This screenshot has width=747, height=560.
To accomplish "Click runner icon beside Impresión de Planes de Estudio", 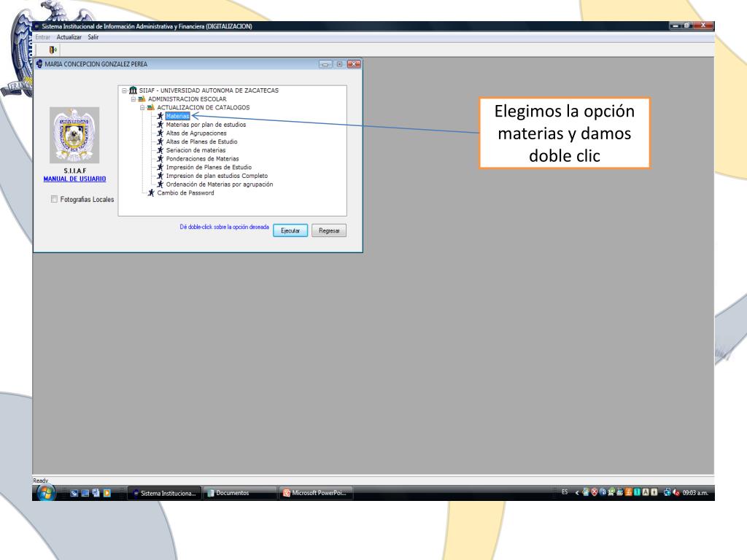I will click(x=160, y=167).
